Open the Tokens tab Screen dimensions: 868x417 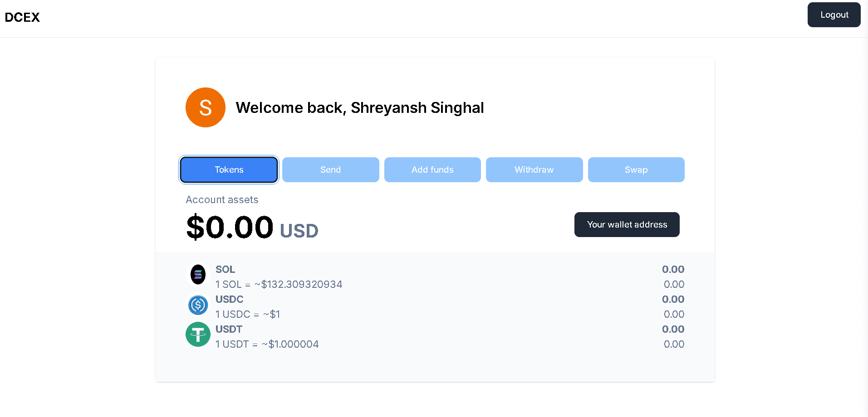click(x=229, y=170)
